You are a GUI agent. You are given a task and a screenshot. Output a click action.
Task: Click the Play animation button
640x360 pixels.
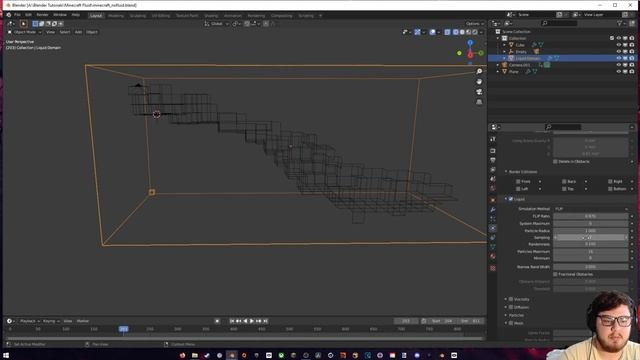coord(252,321)
